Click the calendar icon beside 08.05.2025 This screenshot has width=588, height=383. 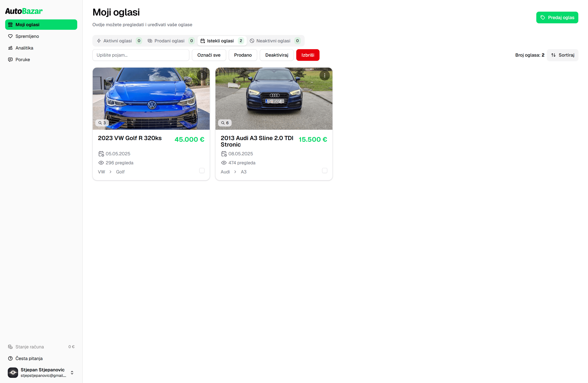click(224, 154)
